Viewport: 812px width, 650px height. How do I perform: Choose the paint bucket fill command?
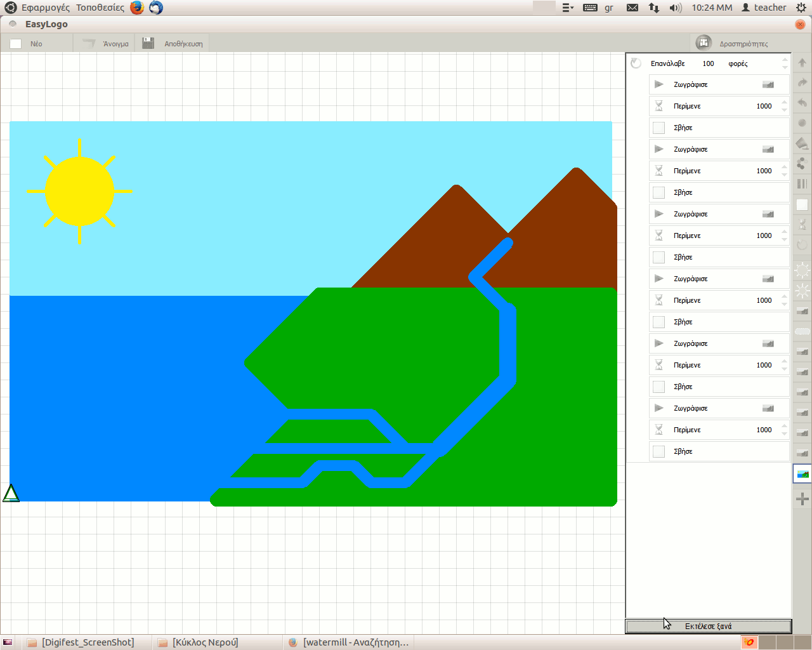(x=802, y=143)
